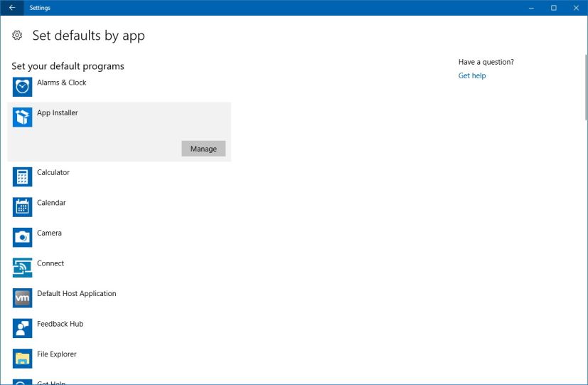Go back using the arrow button
The height and width of the screenshot is (385, 588).
point(12,8)
